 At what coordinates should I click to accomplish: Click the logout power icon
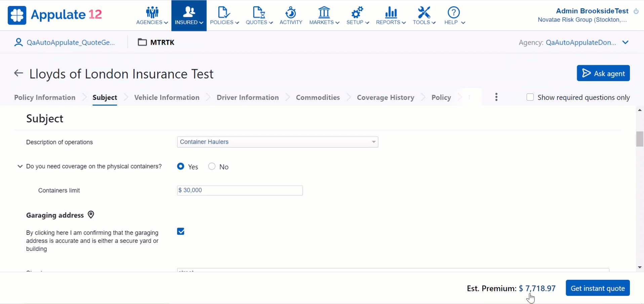(x=636, y=11)
